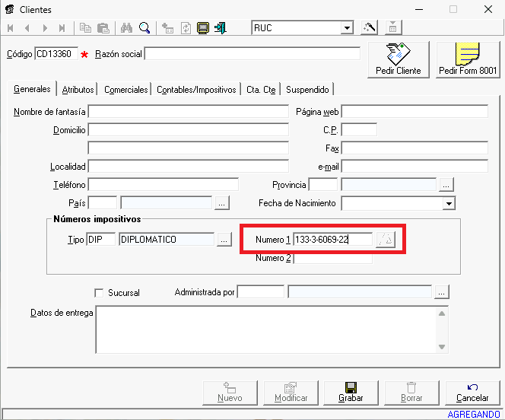Screen dimensions: 505x420
Task: Open the RUC dropdown in toolbar
Action: (x=347, y=28)
